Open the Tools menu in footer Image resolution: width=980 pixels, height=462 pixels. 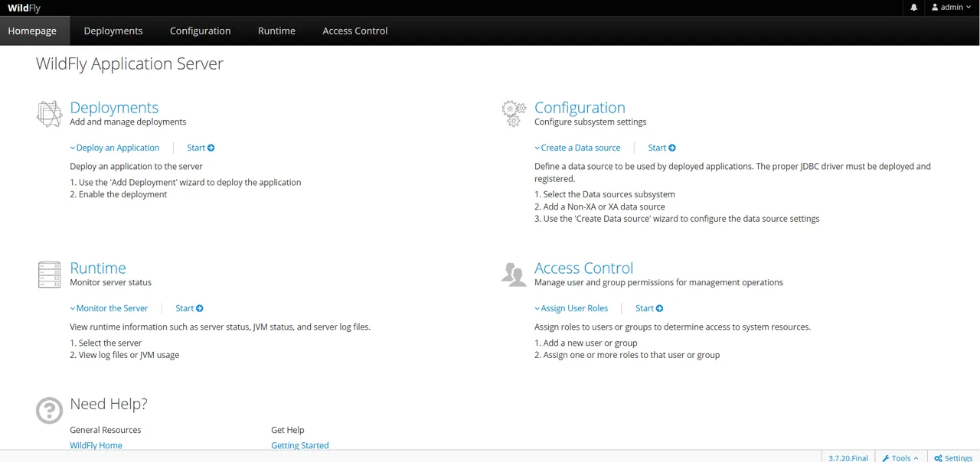pos(900,457)
